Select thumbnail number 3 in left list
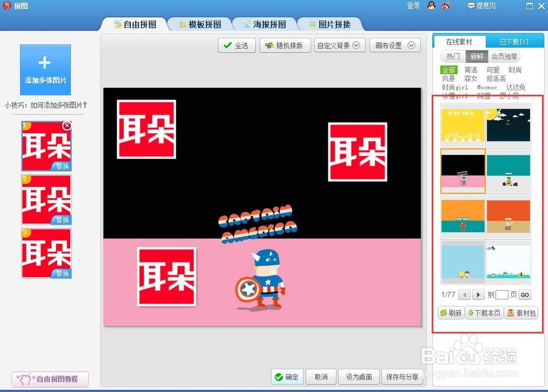548x392 pixels. click(47, 253)
